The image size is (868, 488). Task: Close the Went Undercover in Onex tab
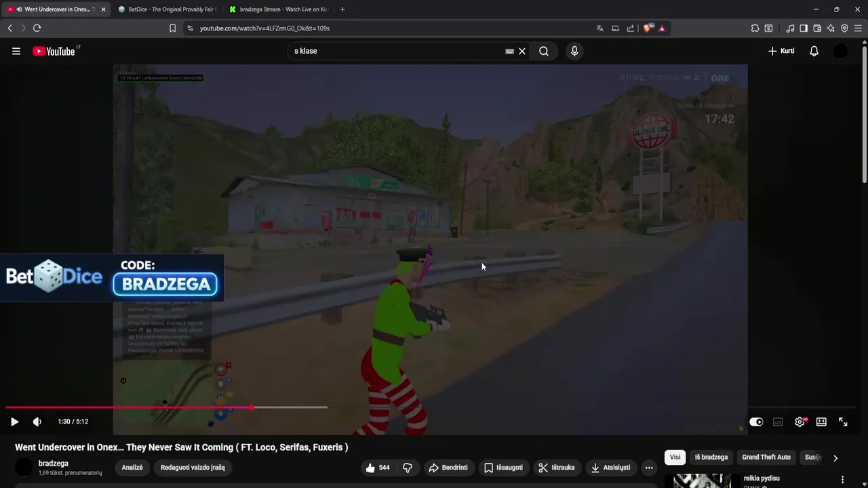point(103,9)
